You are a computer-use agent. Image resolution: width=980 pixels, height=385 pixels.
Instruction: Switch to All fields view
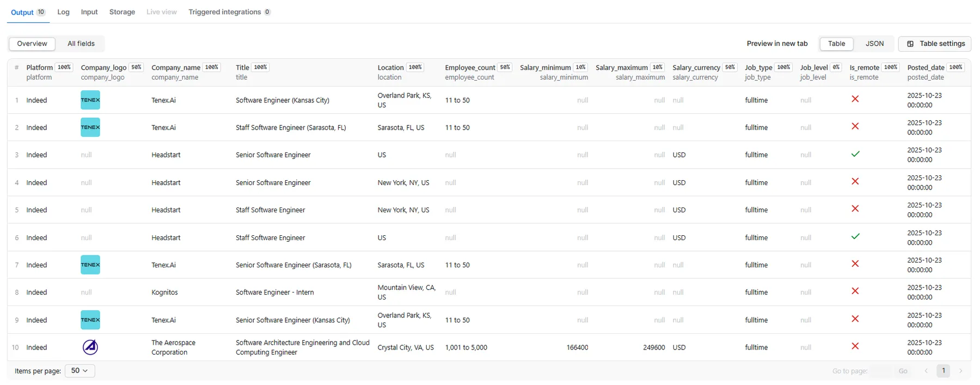click(x=81, y=44)
